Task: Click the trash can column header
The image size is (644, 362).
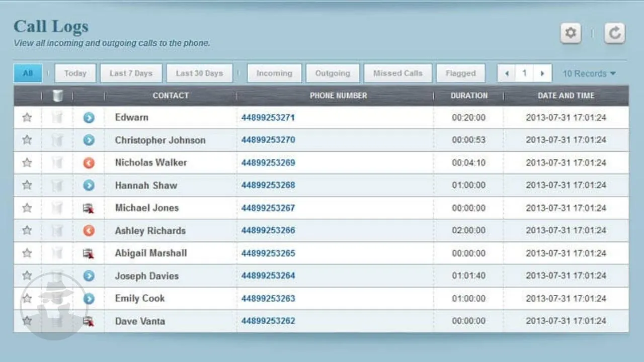Action: (x=57, y=96)
